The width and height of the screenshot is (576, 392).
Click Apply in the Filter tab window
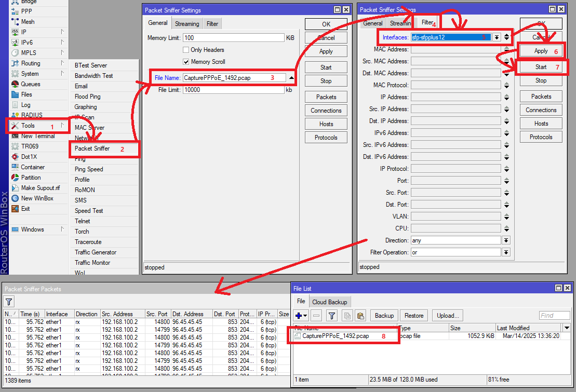click(x=541, y=51)
